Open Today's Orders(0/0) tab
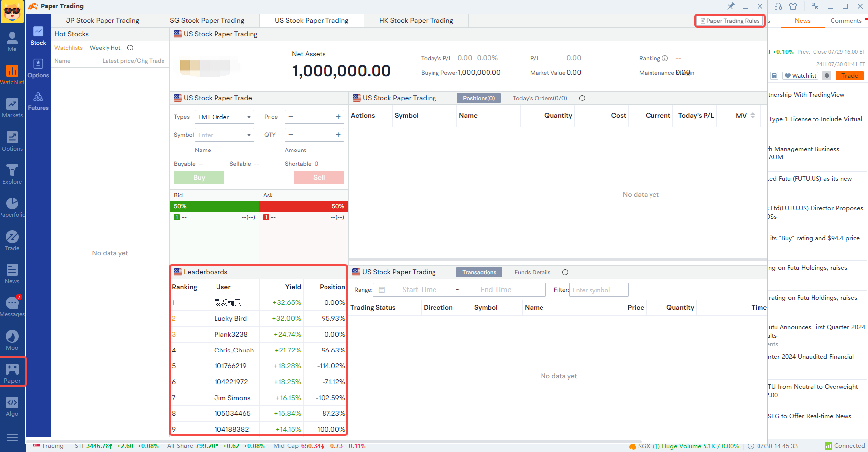 [x=540, y=98]
